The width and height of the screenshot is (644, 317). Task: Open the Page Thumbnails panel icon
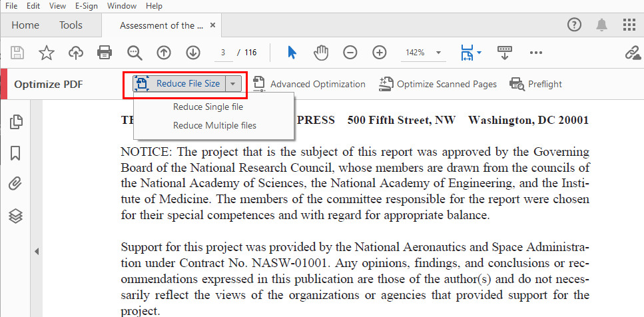click(x=15, y=122)
